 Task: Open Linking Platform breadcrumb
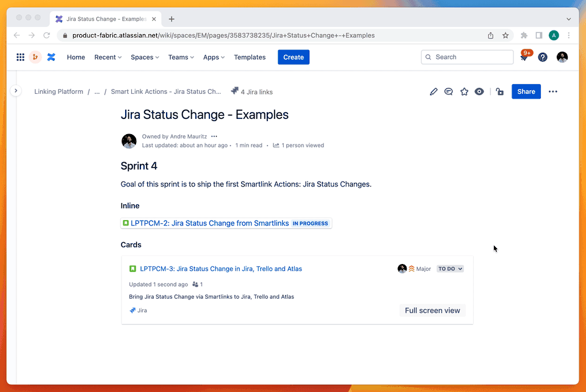coord(59,91)
